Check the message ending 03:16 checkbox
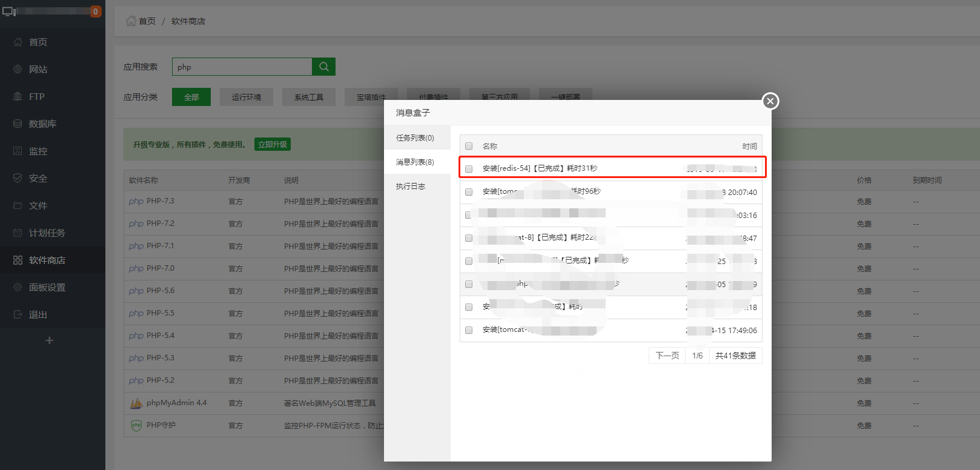The image size is (980, 470). (469, 215)
